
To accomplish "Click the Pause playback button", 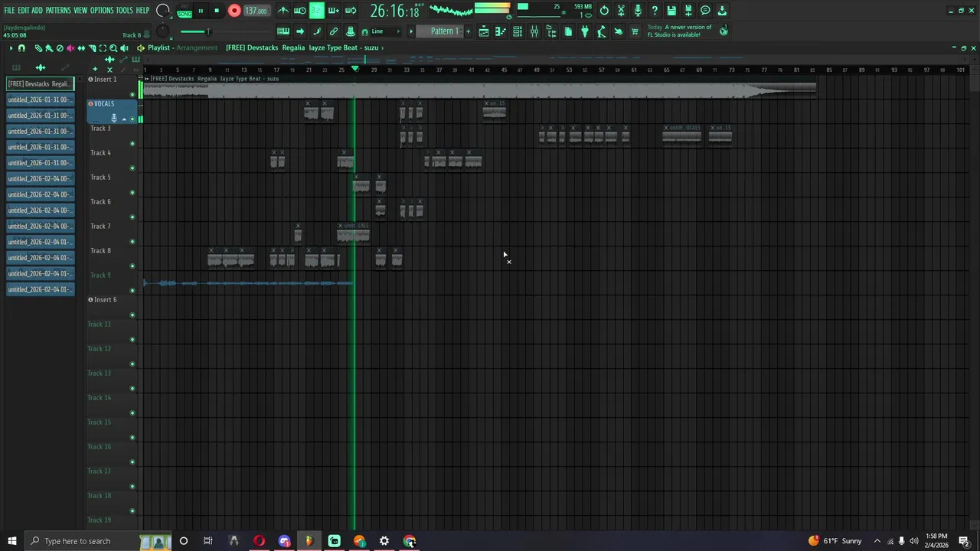I will point(201,11).
